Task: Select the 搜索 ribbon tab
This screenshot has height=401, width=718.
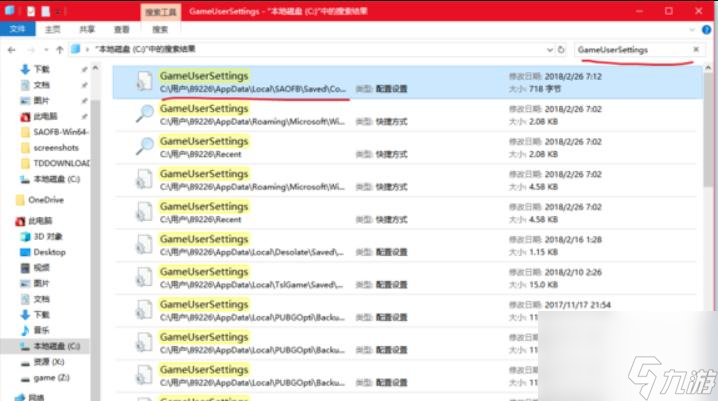Action: (x=160, y=29)
